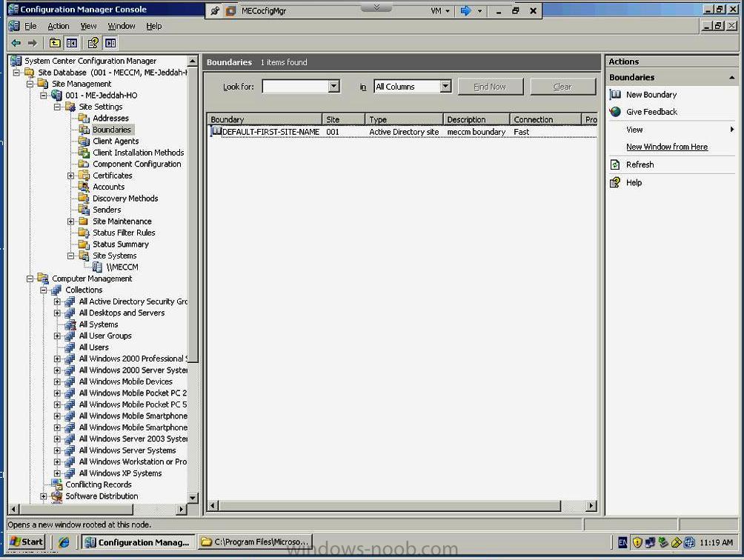
Task: Open the View menu in menu bar
Action: pos(88,26)
